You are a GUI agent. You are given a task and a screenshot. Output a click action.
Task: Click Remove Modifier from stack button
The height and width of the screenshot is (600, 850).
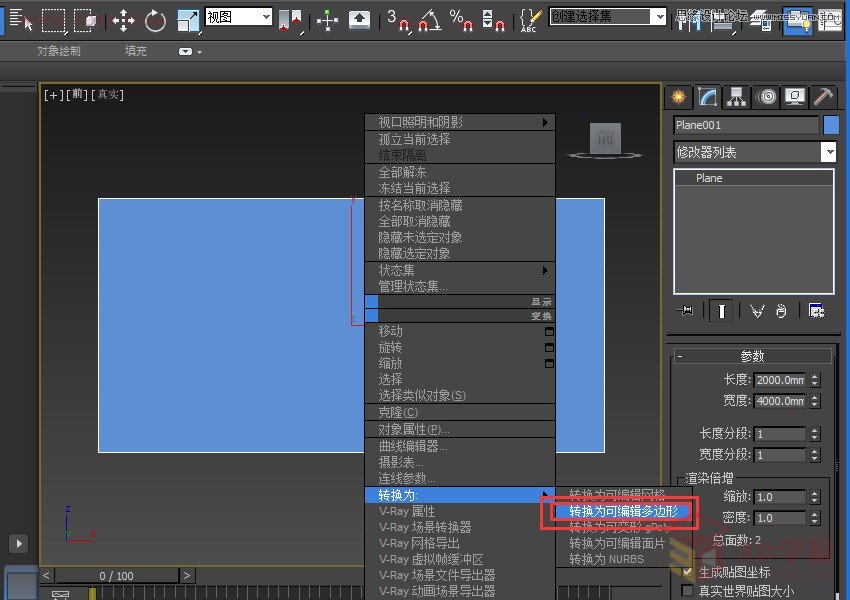click(x=781, y=312)
